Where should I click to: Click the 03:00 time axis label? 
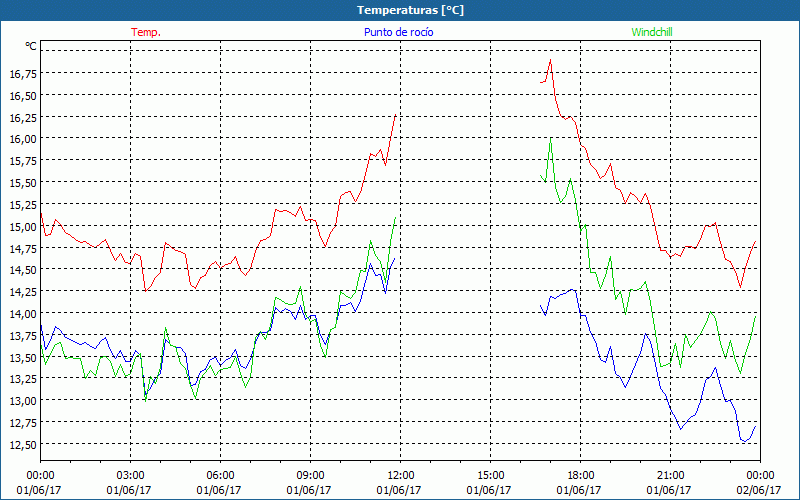pyautogui.click(x=130, y=476)
